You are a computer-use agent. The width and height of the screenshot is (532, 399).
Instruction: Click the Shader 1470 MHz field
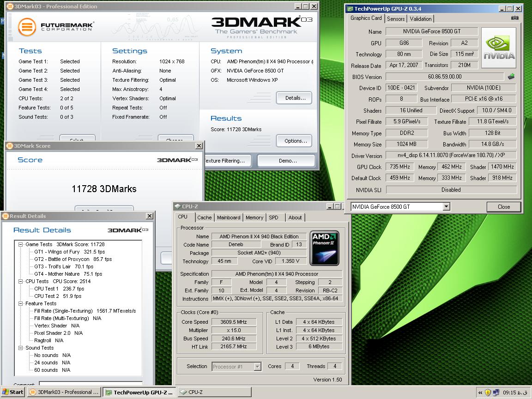pyautogui.click(x=502, y=167)
